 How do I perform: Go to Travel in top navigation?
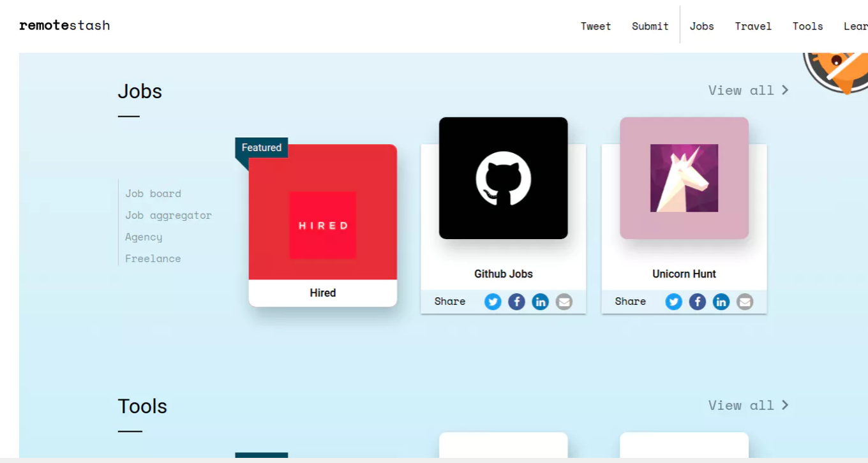tap(753, 26)
